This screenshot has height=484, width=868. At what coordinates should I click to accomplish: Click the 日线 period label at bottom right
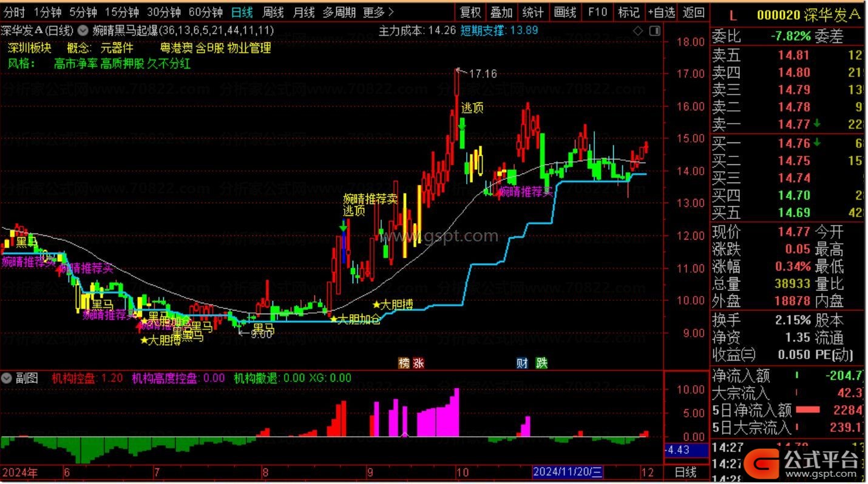point(685,472)
